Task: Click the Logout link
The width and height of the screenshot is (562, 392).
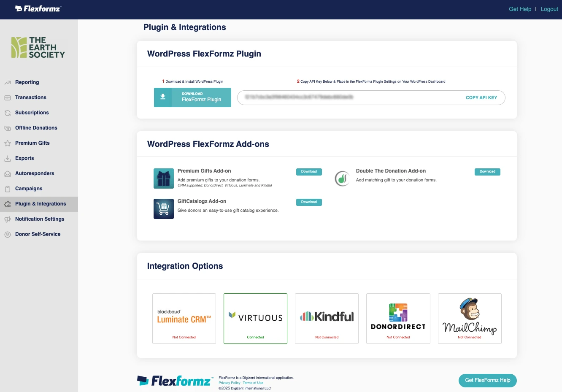Action: 549,9
